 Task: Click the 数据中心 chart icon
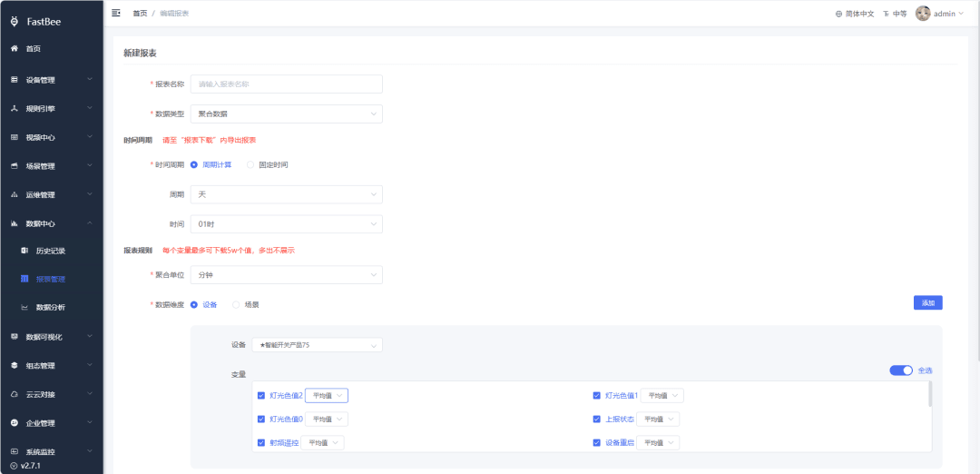15,224
